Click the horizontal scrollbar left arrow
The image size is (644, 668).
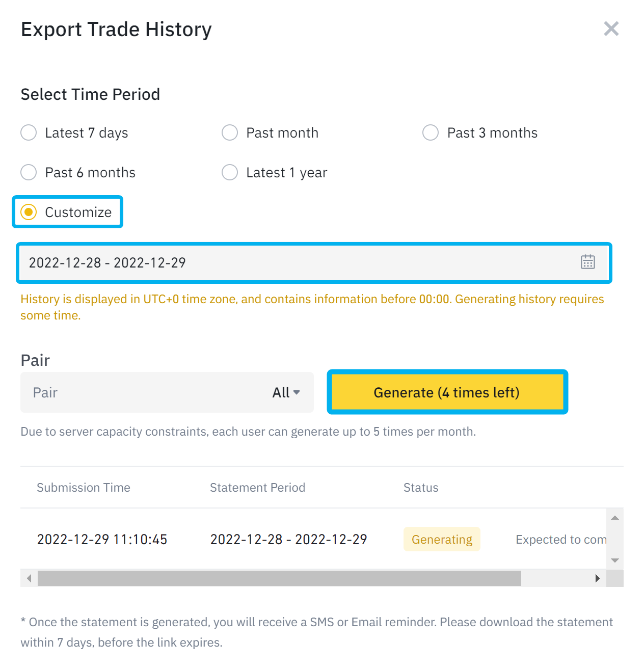point(29,578)
